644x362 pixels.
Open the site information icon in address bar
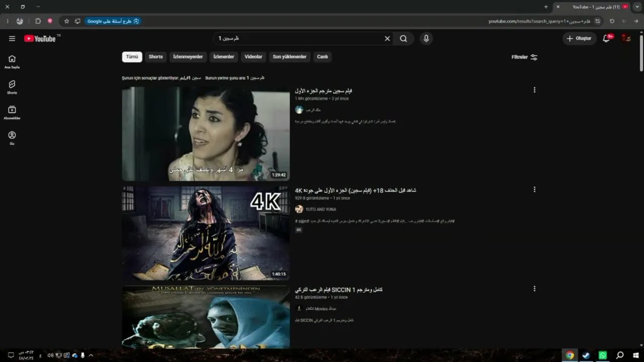point(598,21)
